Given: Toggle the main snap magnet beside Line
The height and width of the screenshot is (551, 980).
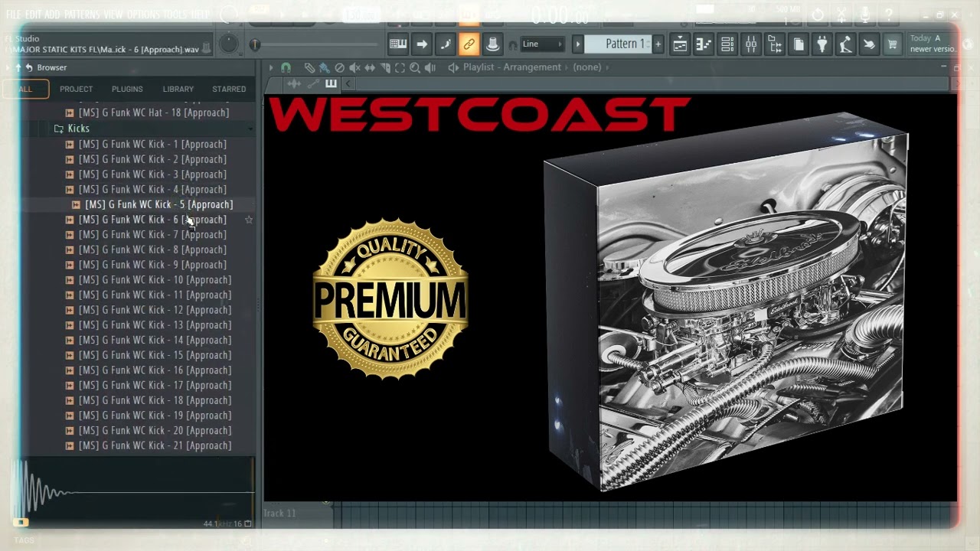Looking at the screenshot, I should pyautogui.click(x=513, y=45).
